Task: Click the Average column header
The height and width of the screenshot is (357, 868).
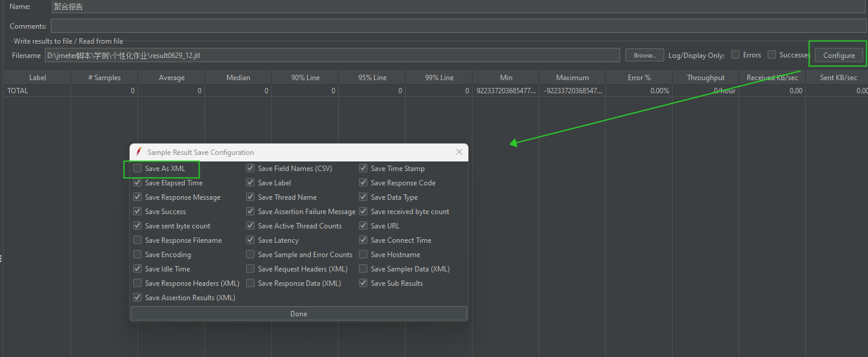Action: pyautogui.click(x=171, y=78)
